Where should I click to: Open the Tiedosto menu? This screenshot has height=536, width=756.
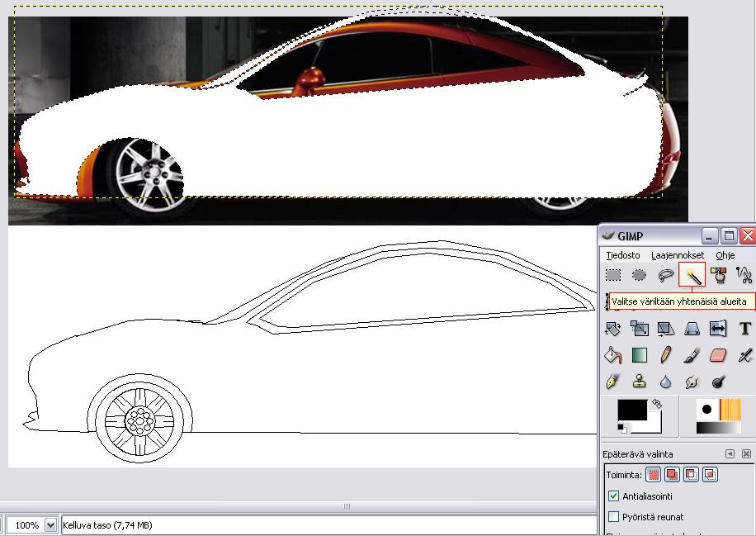(622, 255)
